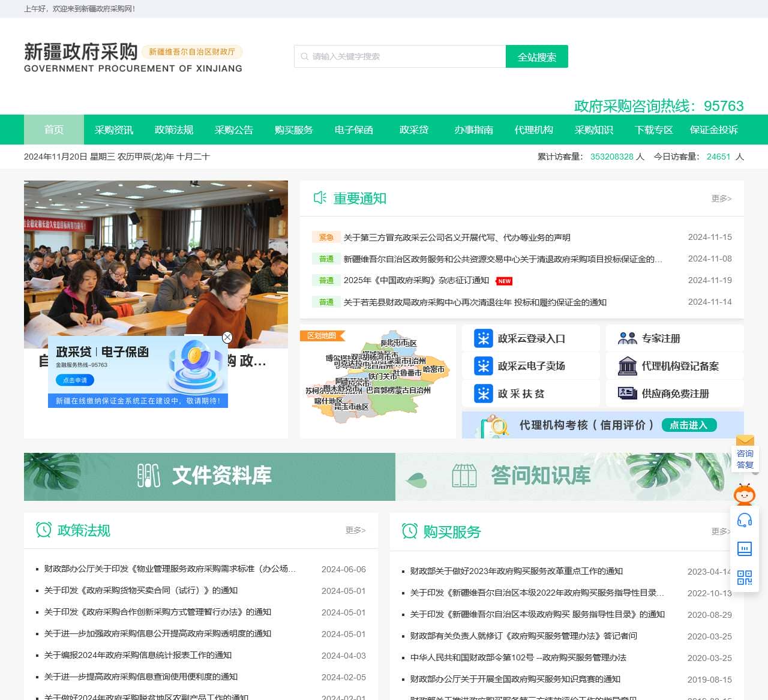Viewport: 768px width, 700px height.
Task: Click the 政采云登录入口 icon
Action: (x=483, y=338)
